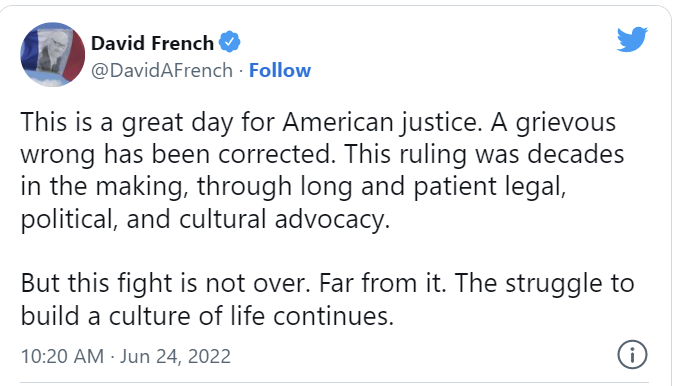Follow David French via Follow link
Image resolution: width=680 pixels, height=386 pixels.
(x=280, y=70)
